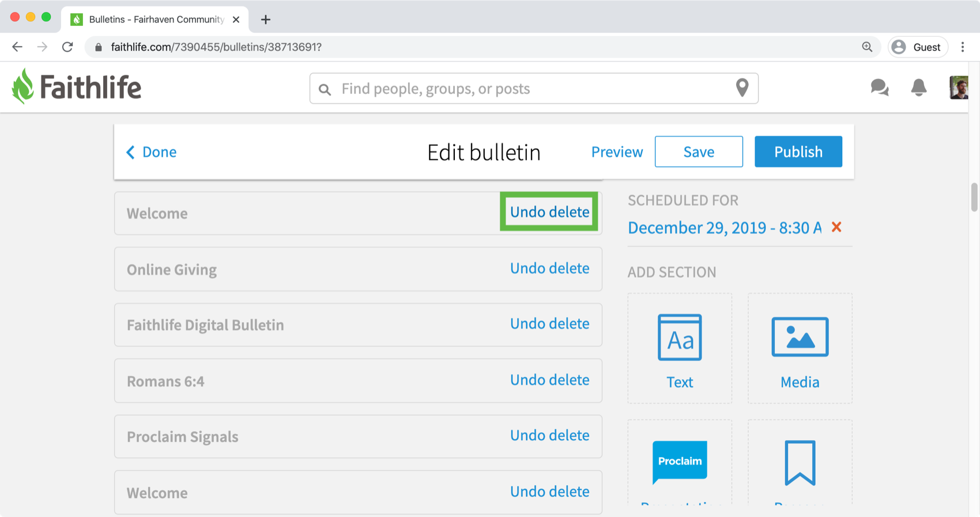Screen dimensions: 980x517
Task: Click the lock icon in address bar
Action: pos(99,47)
